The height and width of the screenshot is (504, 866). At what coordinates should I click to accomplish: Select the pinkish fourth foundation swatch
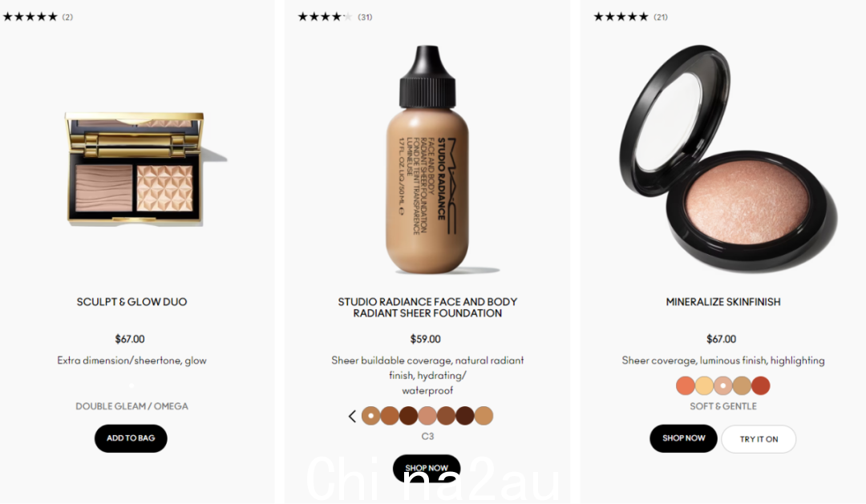point(427,416)
